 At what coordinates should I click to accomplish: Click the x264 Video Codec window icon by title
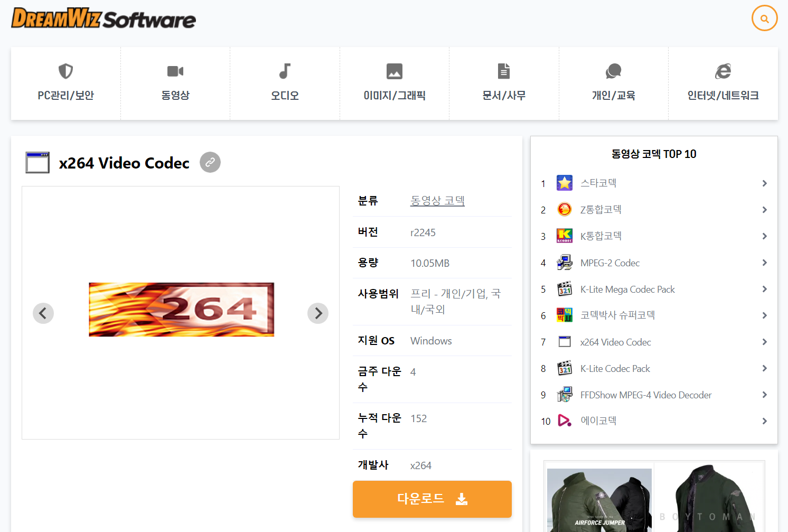(x=37, y=163)
